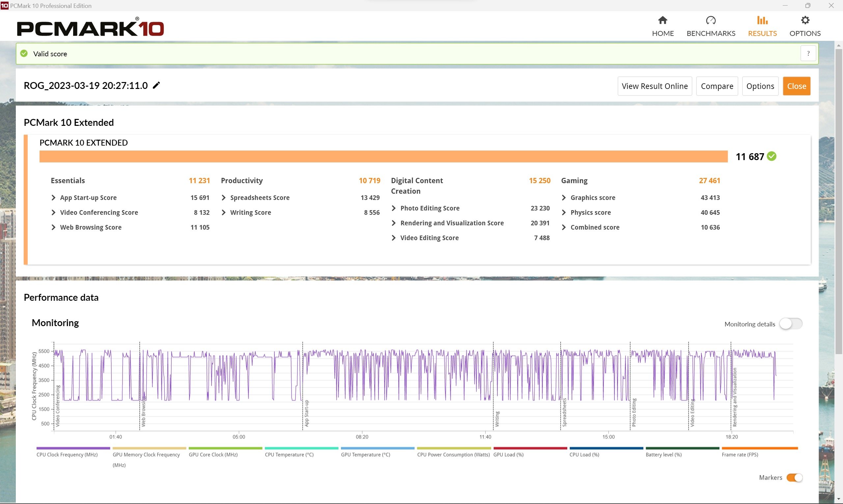Open the BENCHMARKS gauge icon
This screenshot has height=504, width=843.
pyautogui.click(x=711, y=20)
